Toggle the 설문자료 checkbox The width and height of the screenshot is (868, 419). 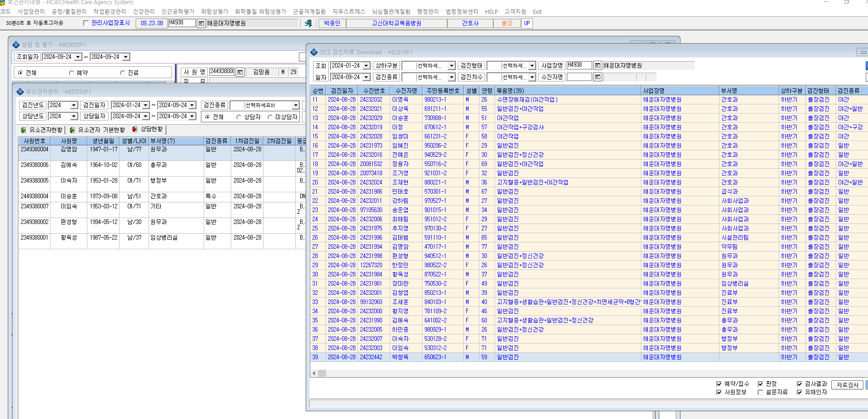pos(760,392)
